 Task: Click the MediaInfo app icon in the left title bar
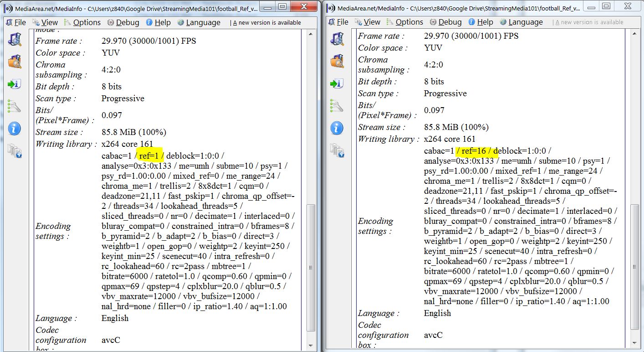(x=8, y=8)
